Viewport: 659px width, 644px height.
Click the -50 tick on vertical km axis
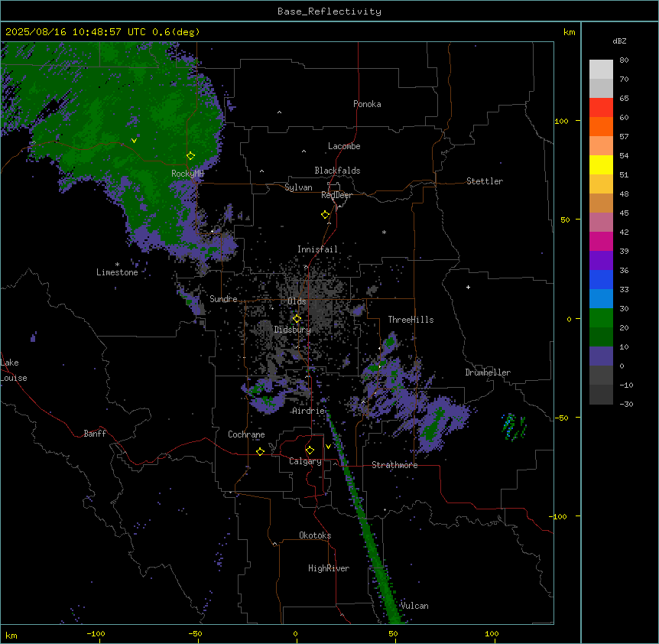click(561, 418)
